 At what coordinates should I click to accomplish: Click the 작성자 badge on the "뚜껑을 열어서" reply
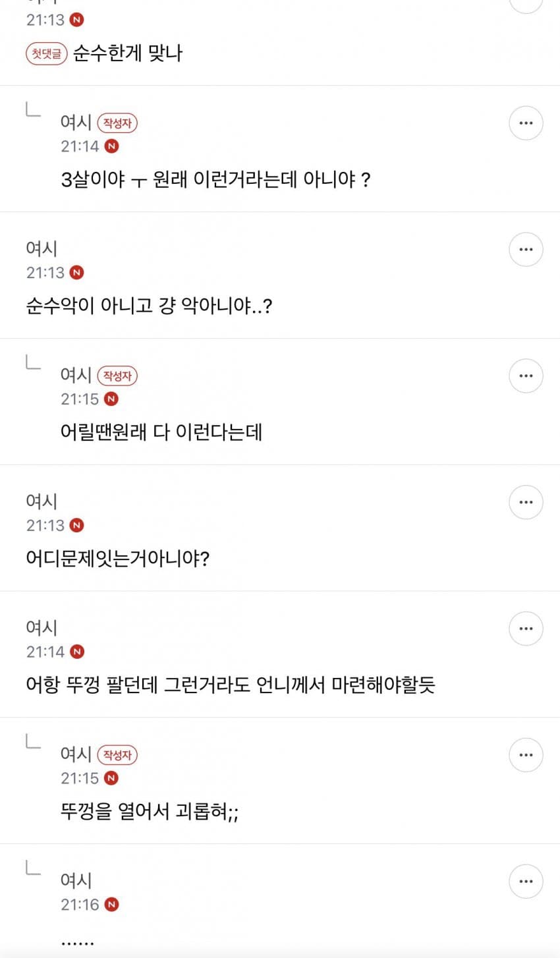117,755
